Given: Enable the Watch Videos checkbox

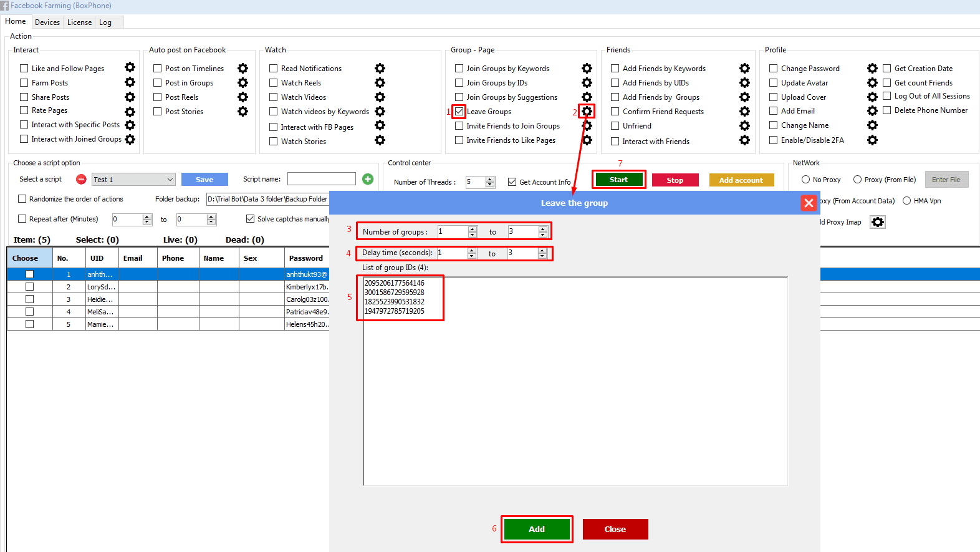Looking at the screenshot, I should (x=273, y=97).
